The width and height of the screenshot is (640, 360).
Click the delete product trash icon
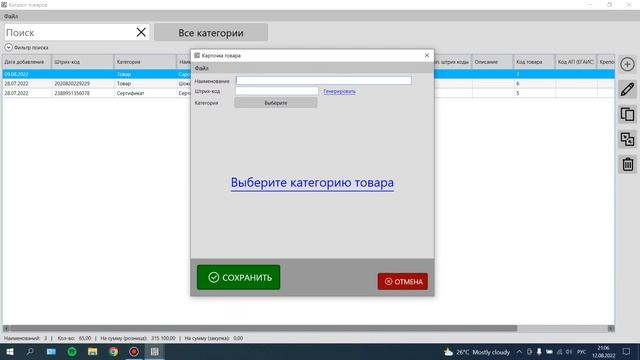click(x=627, y=164)
